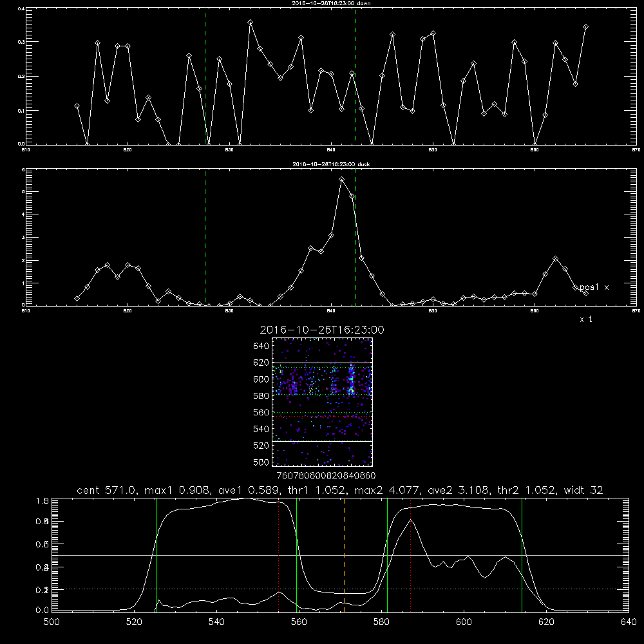Click the first diamond data point of the dawn curve
This screenshot has width=644, height=644.
pyautogui.click(x=77, y=106)
